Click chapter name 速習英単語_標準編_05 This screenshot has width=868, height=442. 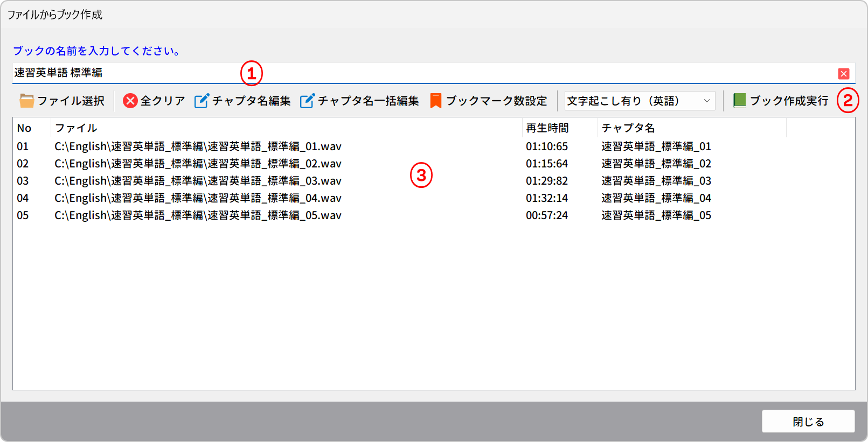(x=656, y=215)
